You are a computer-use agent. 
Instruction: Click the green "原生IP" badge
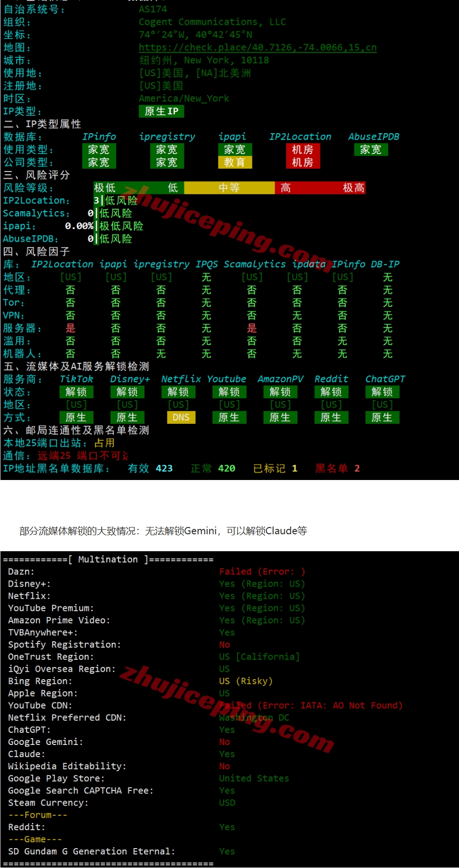pos(161,111)
